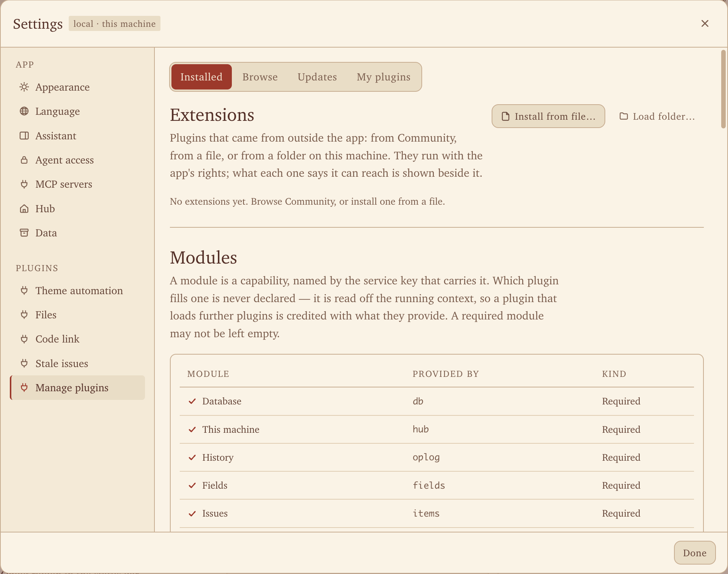Screen dimensions: 728x574
Task: Open Appearance settings in the sidebar
Action: click(77, 87)
